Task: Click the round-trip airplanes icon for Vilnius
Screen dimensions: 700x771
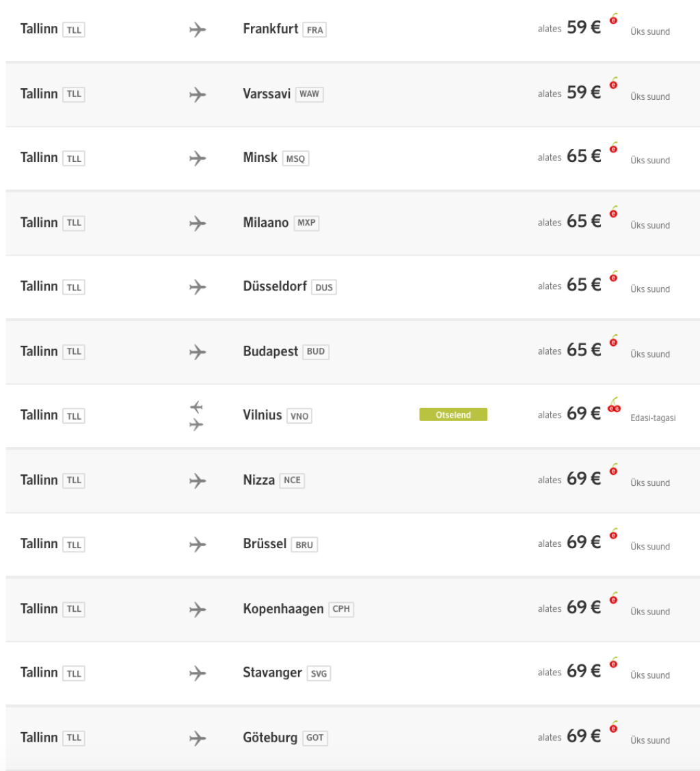Action: [x=198, y=416]
